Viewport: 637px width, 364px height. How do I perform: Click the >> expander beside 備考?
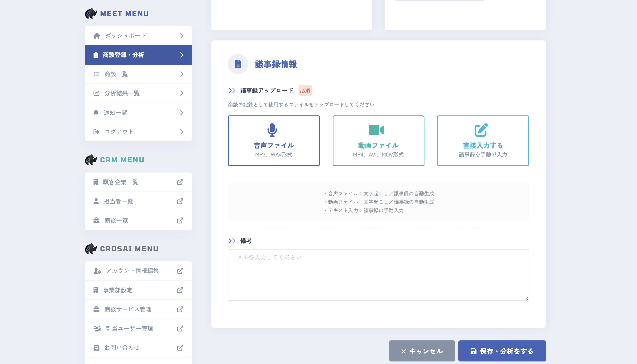(x=232, y=241)
